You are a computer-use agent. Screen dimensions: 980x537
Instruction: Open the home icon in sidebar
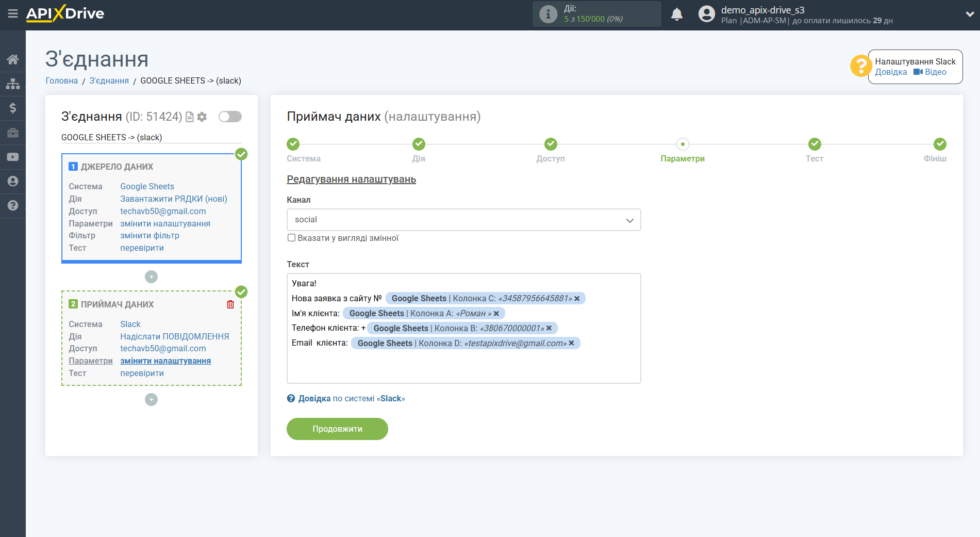(13, 59)
